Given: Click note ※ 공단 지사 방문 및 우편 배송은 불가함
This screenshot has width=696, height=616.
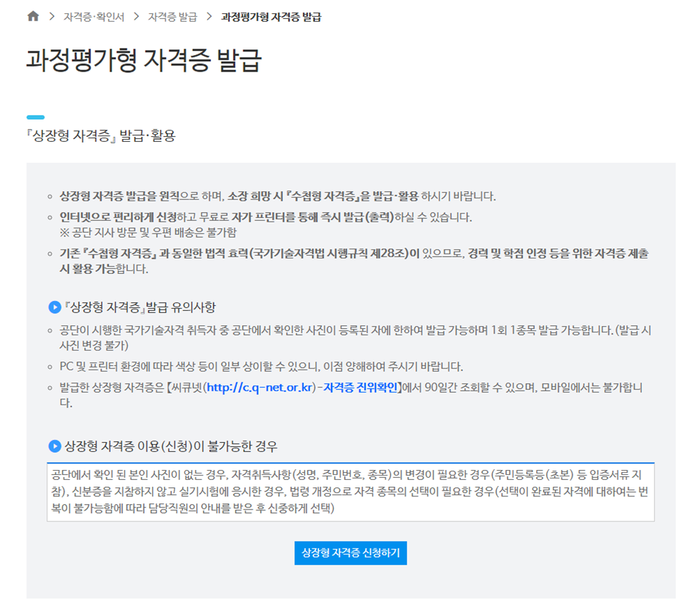Looking at the screenshot, I should [x=148, y=232].
